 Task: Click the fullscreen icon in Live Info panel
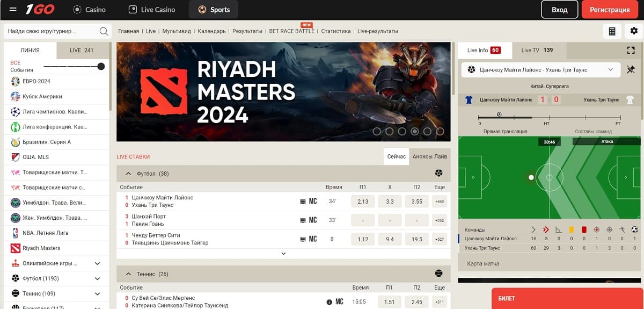pos(631,51)
